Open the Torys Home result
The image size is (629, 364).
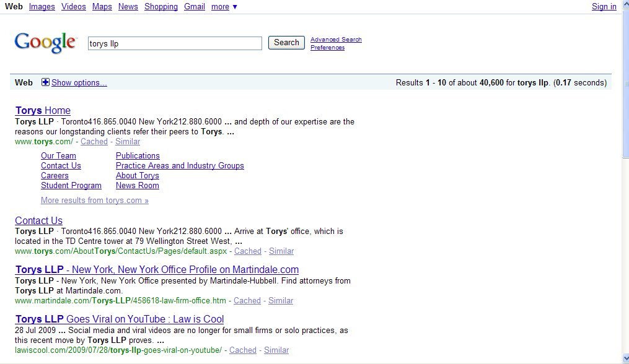pos(43,111)
